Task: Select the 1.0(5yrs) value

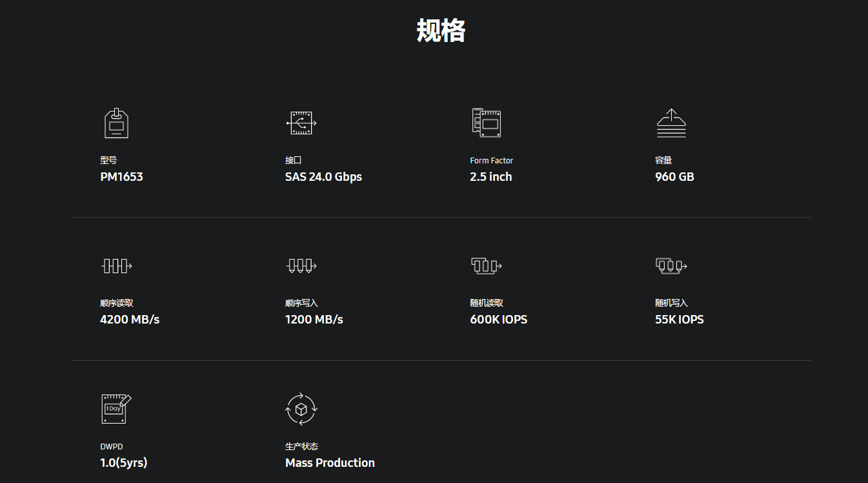Action: pos(124,463)
